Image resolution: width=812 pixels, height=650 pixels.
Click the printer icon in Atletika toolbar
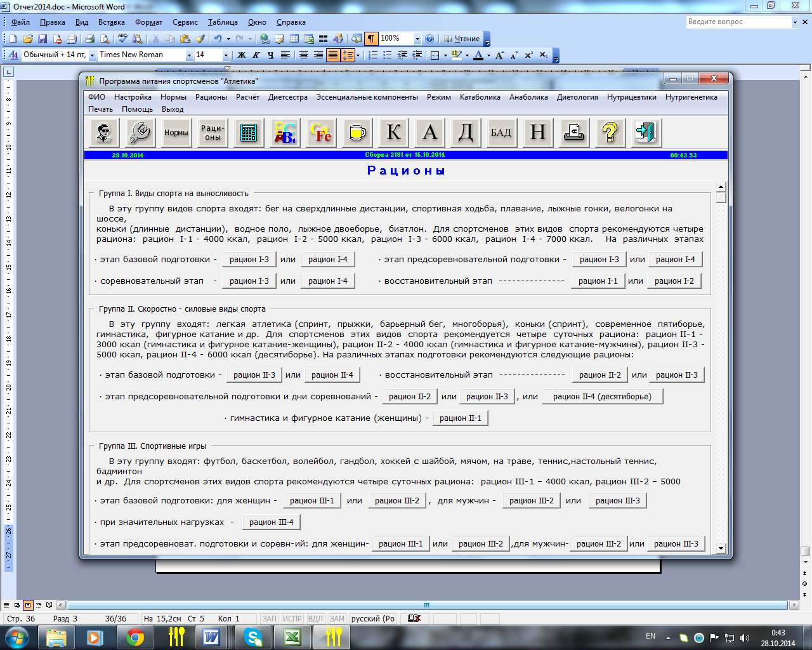tap(573, 133)
